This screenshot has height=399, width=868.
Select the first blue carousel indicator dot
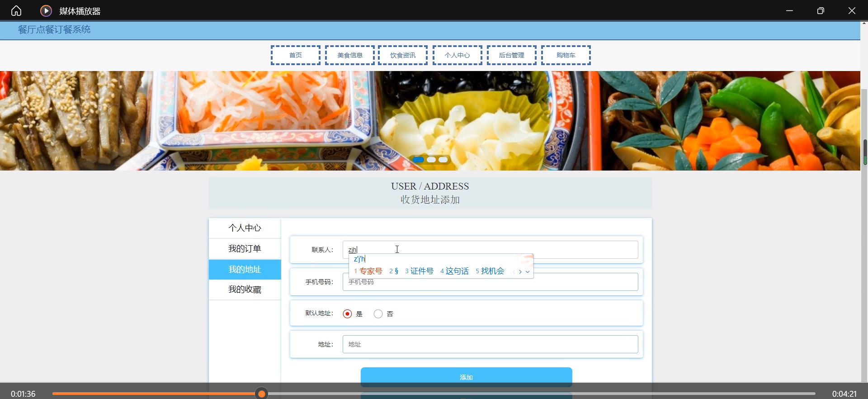click(418, 160)
